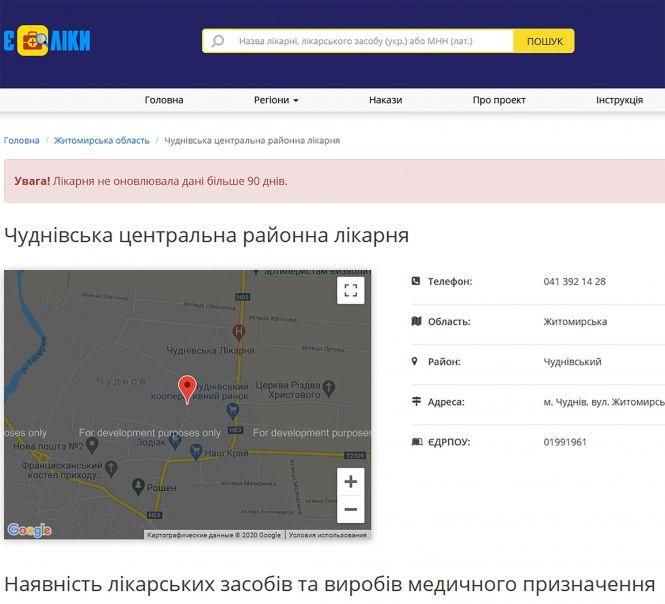665x604 pixels.
Task: Open the Головна menu item
Action: 164,100
